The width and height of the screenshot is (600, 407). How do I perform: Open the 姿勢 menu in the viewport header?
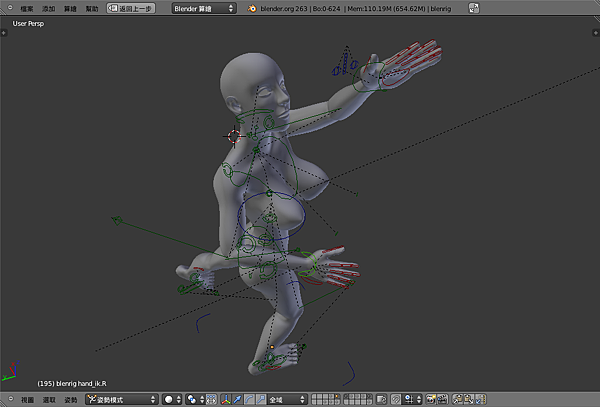71,399
